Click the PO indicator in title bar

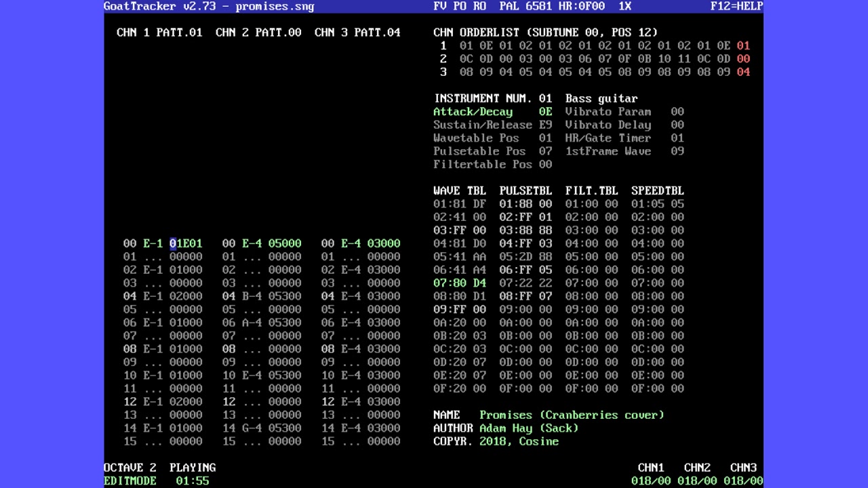(460, 6)
